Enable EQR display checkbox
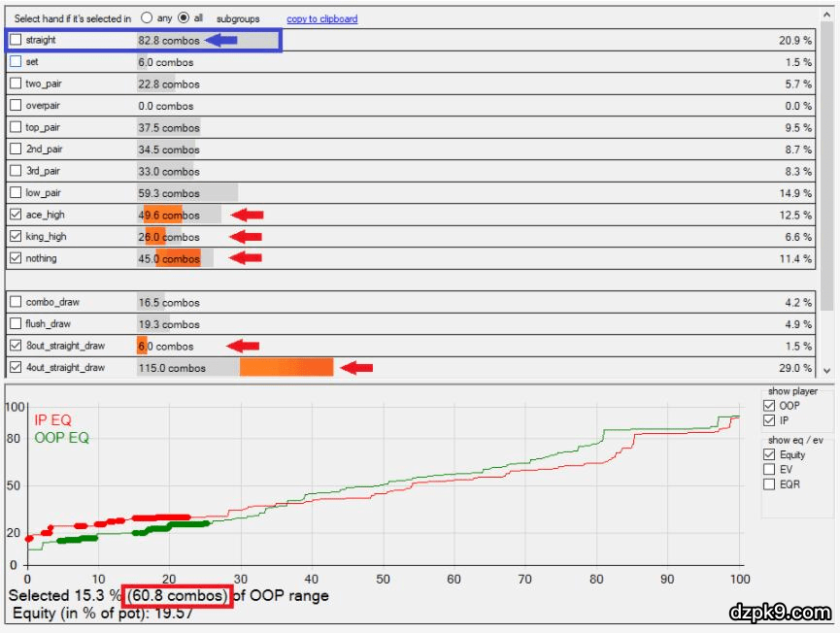The width and height of the screenshot is (840, 633). point(770,483)
